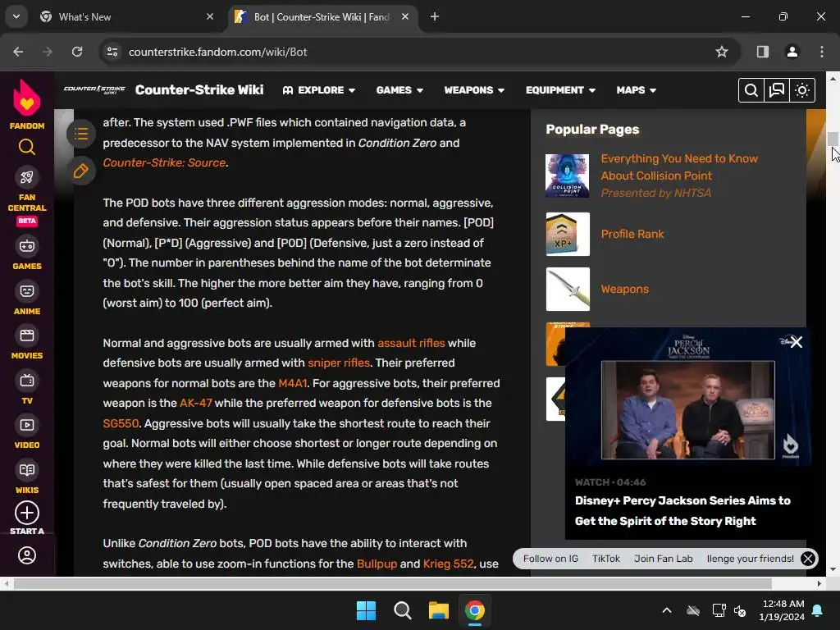The height and width of the screenshot is (630, 840).
Task: Open Everything You Need to Know About Collision Point
Action: point(679,167)
